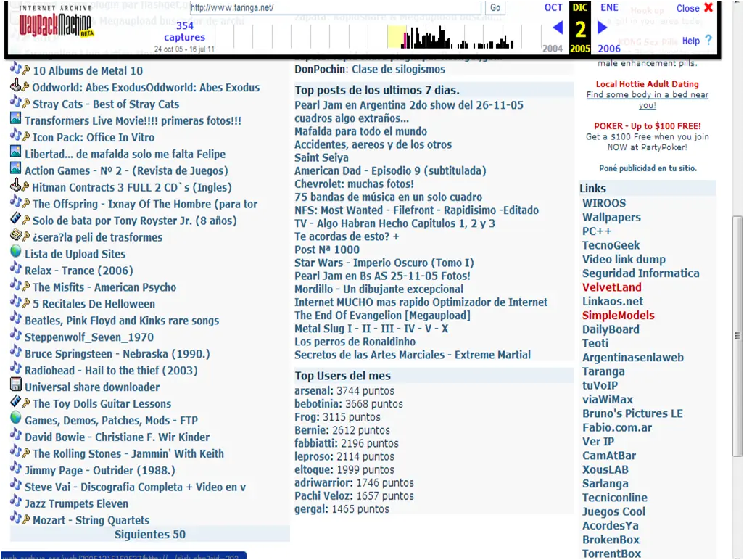744x560 pixels.
Task: Click the image icon beside Transformers Live Movie
Action: 16,119
